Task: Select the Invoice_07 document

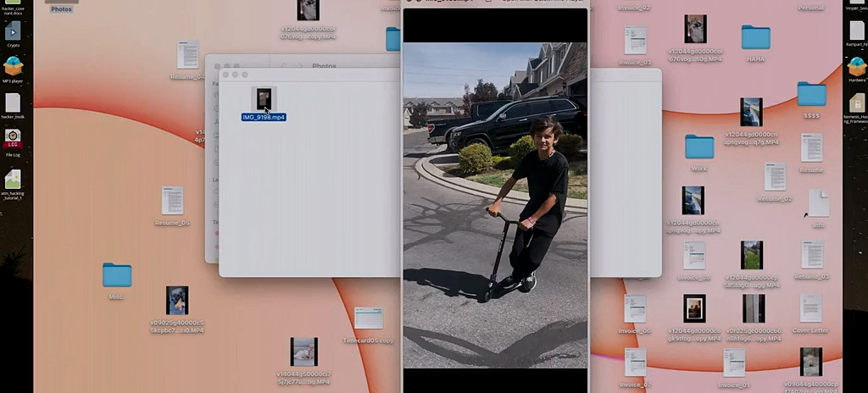Action: point(635,362)
